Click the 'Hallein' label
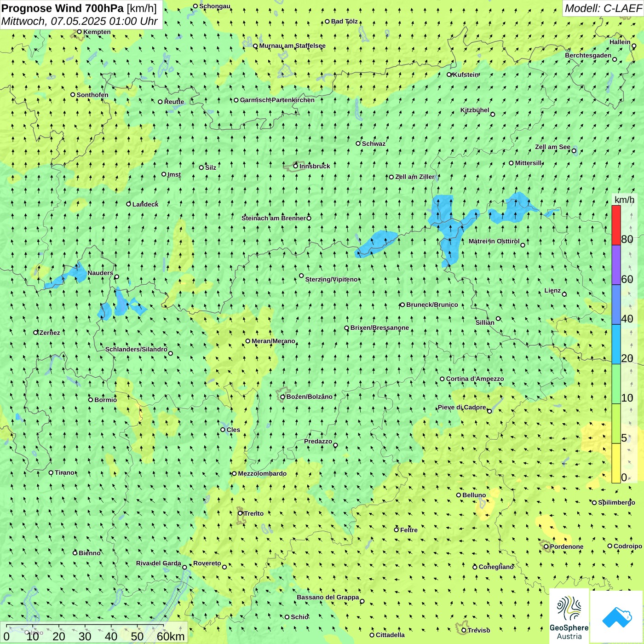 tap(620, 42)
